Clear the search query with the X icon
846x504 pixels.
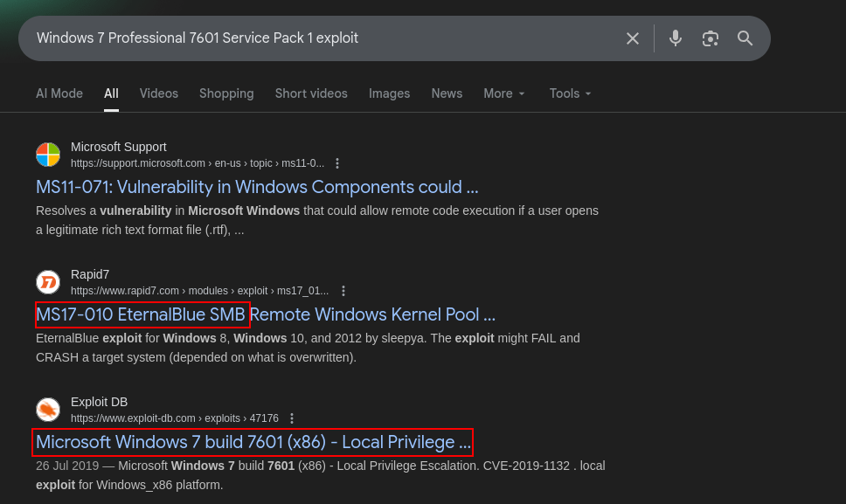633,38
